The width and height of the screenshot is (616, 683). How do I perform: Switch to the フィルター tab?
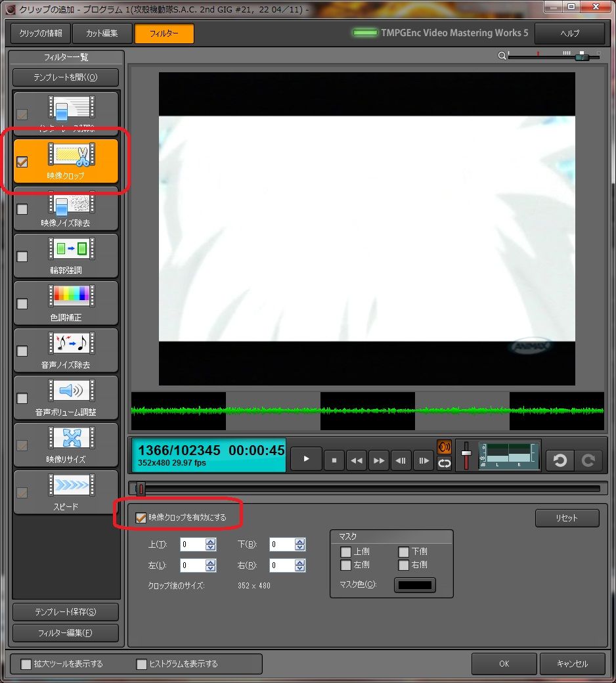[x=164, y=33]
